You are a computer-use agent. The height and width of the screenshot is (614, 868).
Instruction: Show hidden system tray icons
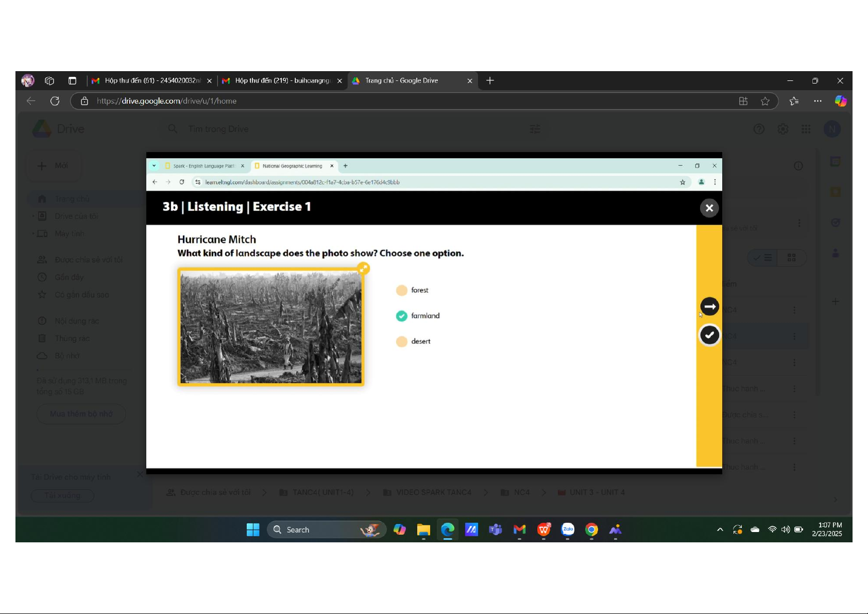[x=720, y=529]
